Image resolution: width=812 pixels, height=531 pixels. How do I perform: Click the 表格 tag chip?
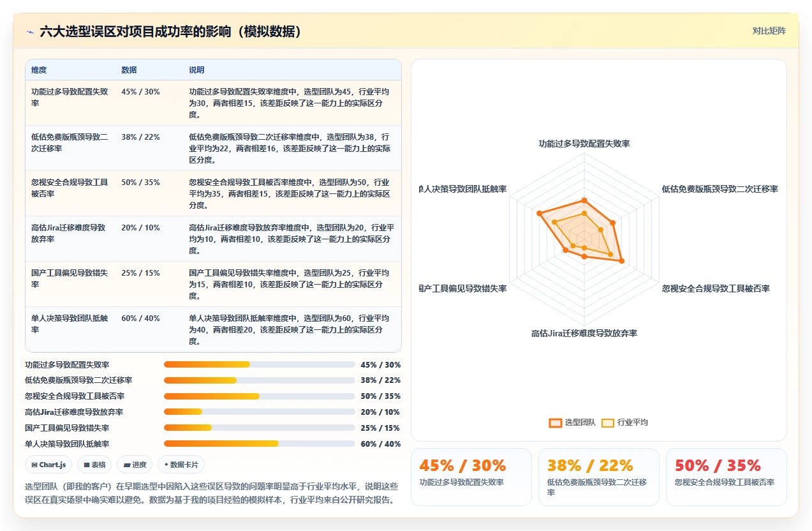[94, 465]
